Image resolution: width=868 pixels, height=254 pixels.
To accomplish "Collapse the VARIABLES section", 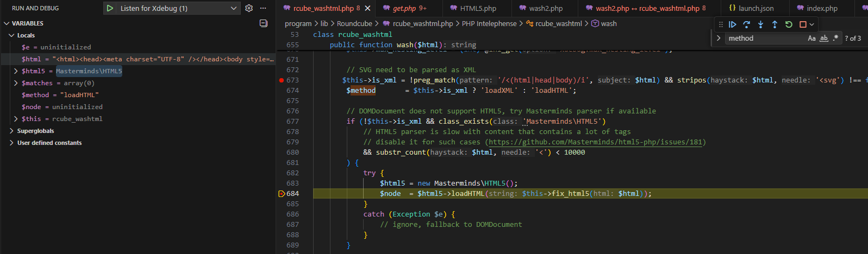I will coord(7,23).
